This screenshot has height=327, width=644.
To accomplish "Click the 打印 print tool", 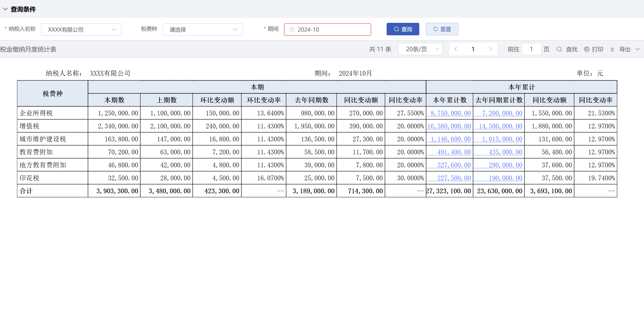I will click(593, 49).
